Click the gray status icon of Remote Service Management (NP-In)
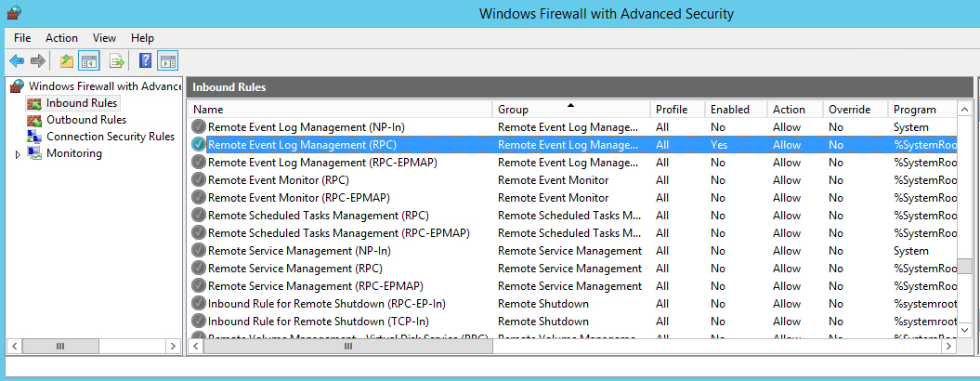 click(x=199, y=251)
